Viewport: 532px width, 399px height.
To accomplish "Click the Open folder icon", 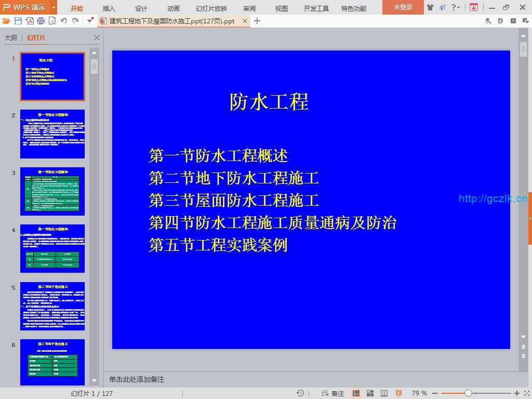I will (x=6, y=21).
